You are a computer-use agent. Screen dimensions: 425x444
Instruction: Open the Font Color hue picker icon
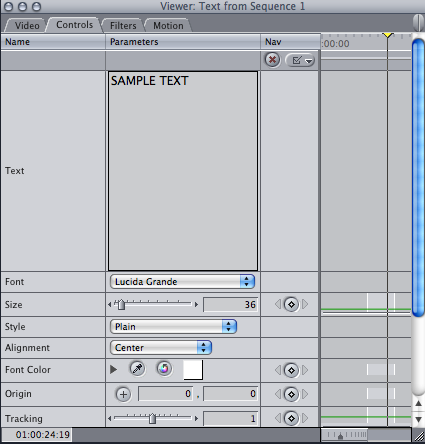click(164, 369)
